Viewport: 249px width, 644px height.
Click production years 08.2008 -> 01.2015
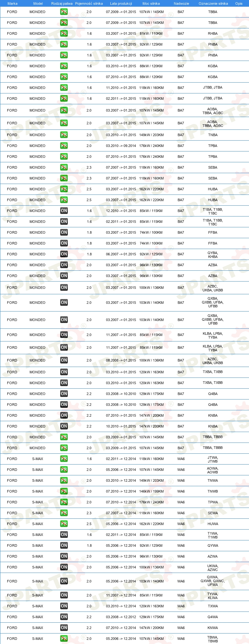(121, 360)
